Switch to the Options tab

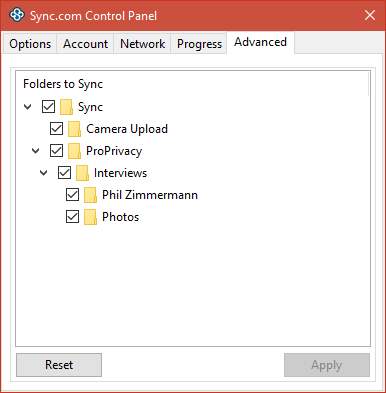[30, 44]
